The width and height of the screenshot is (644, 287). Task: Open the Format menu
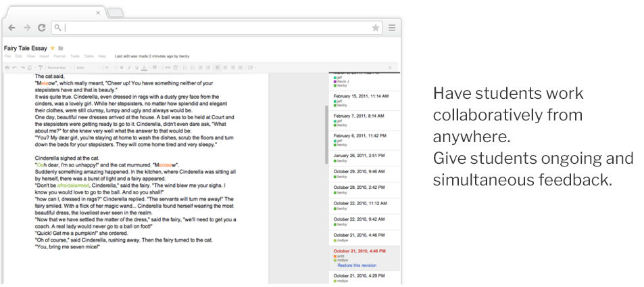59,56
